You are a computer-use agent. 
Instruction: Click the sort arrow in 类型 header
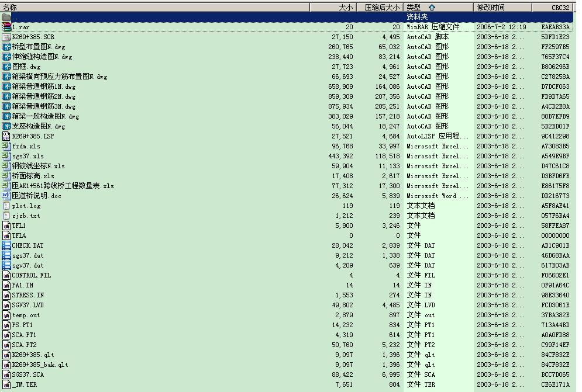coord(432,8)
